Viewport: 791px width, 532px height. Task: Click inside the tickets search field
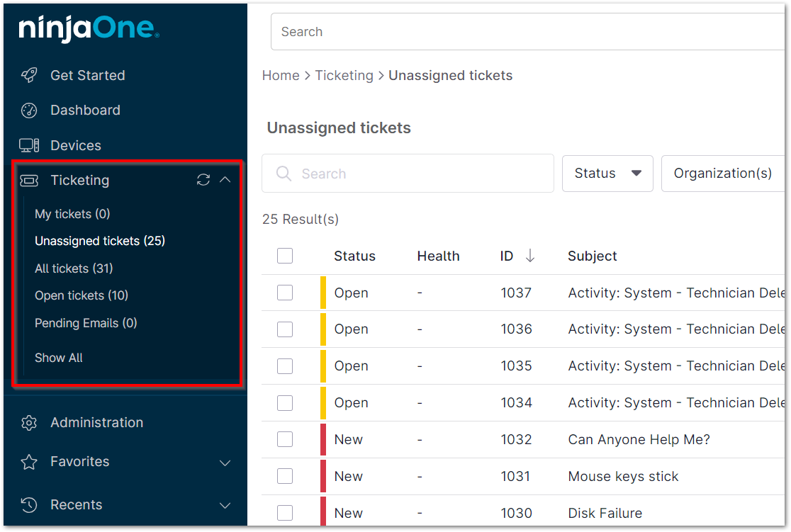(x=408, y=173)
